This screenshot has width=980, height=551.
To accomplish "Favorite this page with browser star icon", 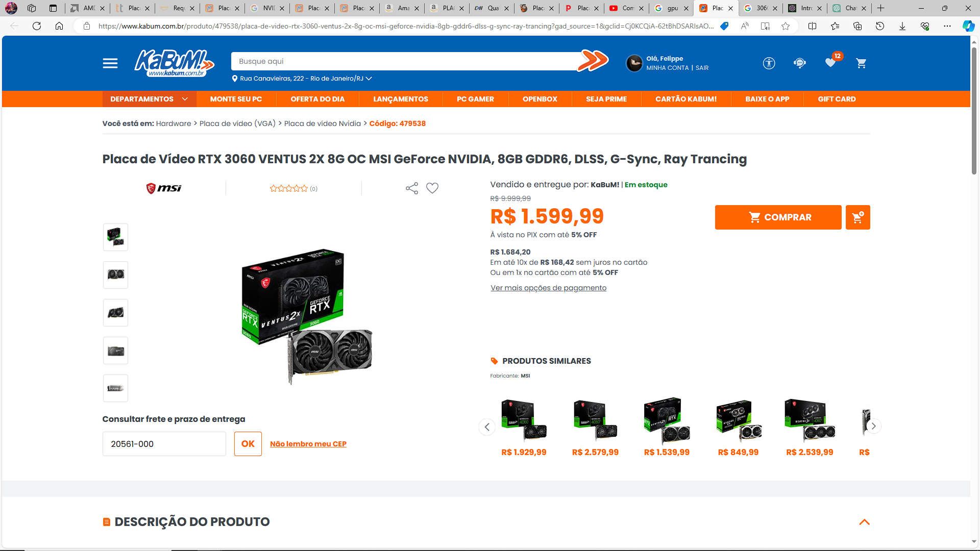I will 786,26.
